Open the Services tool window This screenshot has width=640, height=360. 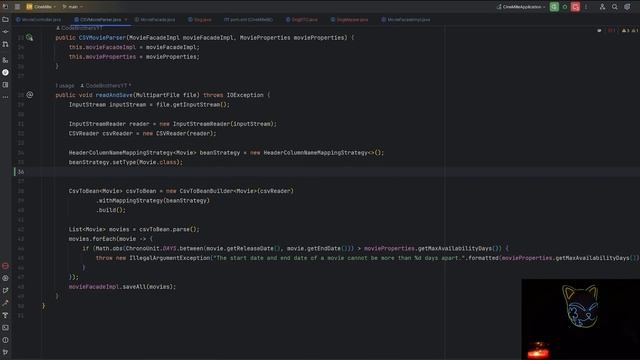click(x=5, y=278)
